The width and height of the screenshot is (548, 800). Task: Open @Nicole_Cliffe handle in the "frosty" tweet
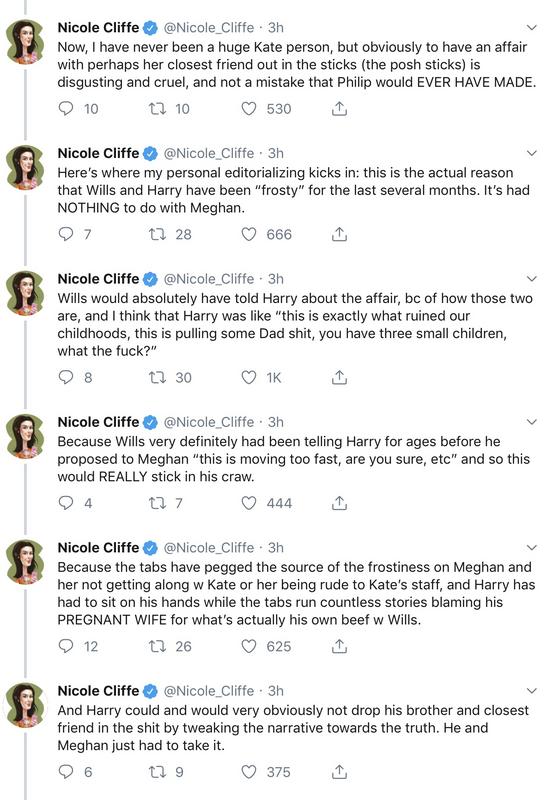tap(209, 153)
